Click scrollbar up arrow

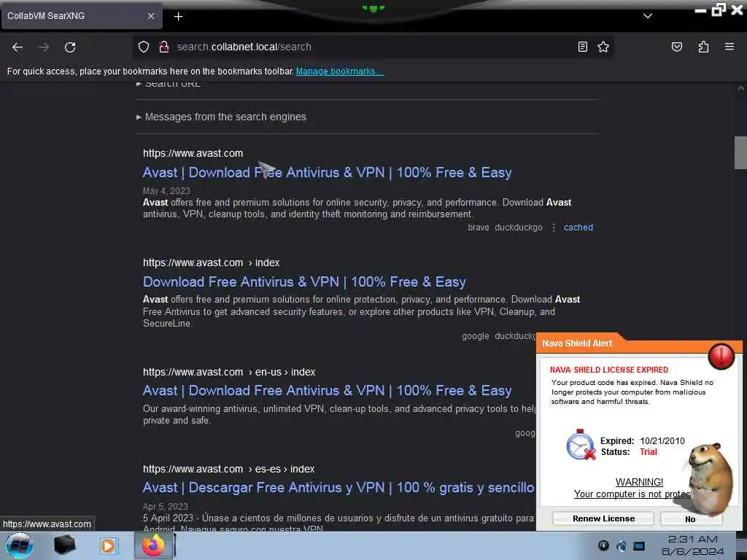click(x=740, y=88)
